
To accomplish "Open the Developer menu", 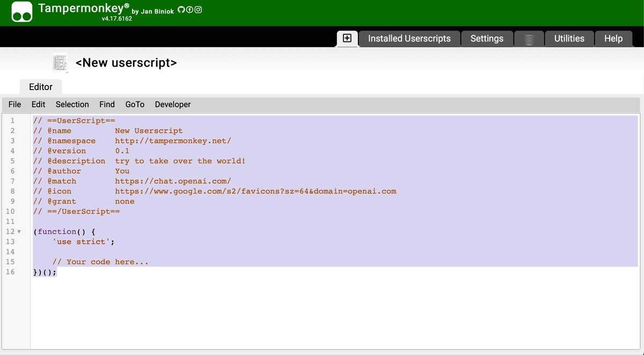I will [173, 105].
